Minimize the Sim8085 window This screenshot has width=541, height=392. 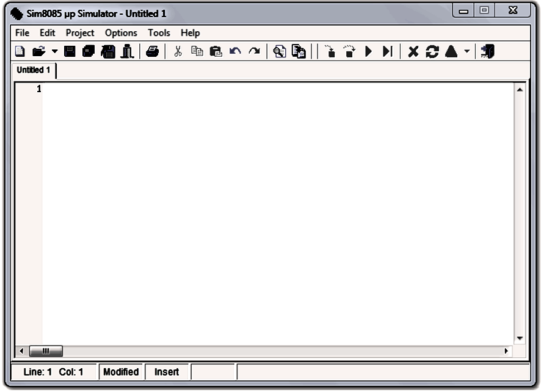(x=463, y=11)
